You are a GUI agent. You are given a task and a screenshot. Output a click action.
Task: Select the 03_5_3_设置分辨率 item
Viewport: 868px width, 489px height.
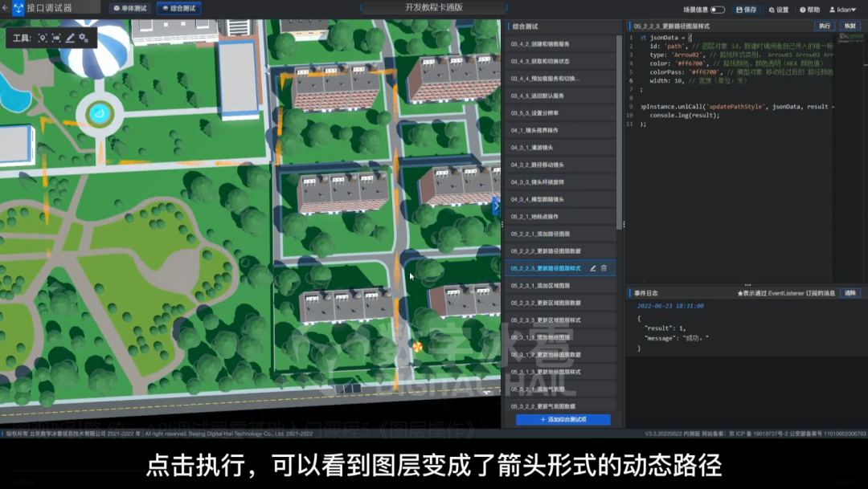(559, 113)
